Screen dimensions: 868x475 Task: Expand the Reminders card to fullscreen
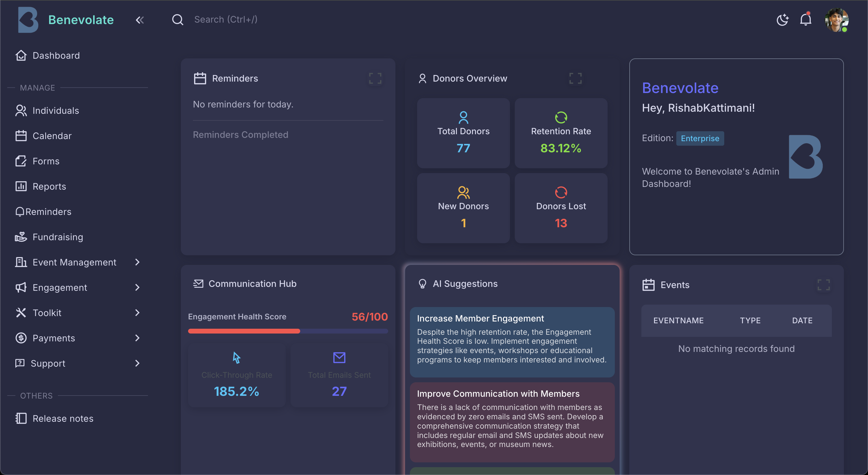(375, 79)
